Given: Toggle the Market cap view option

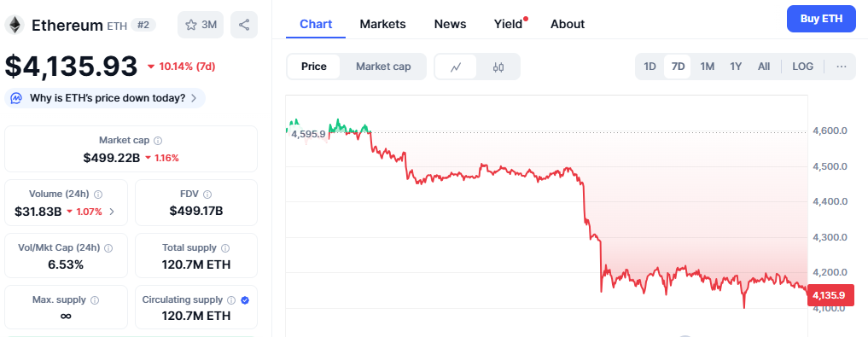Looking at the screenshot, I should [x=383, y=67].
